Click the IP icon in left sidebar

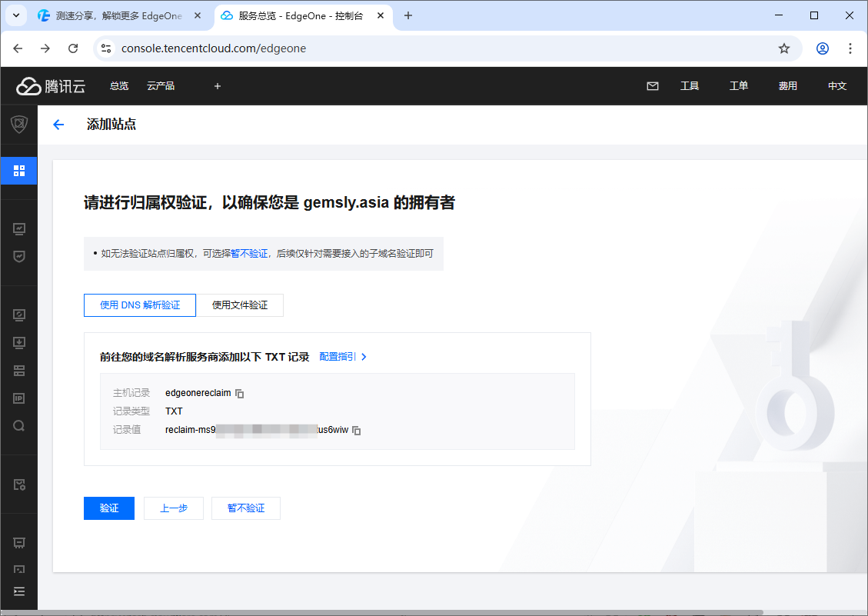coord(19,398)
